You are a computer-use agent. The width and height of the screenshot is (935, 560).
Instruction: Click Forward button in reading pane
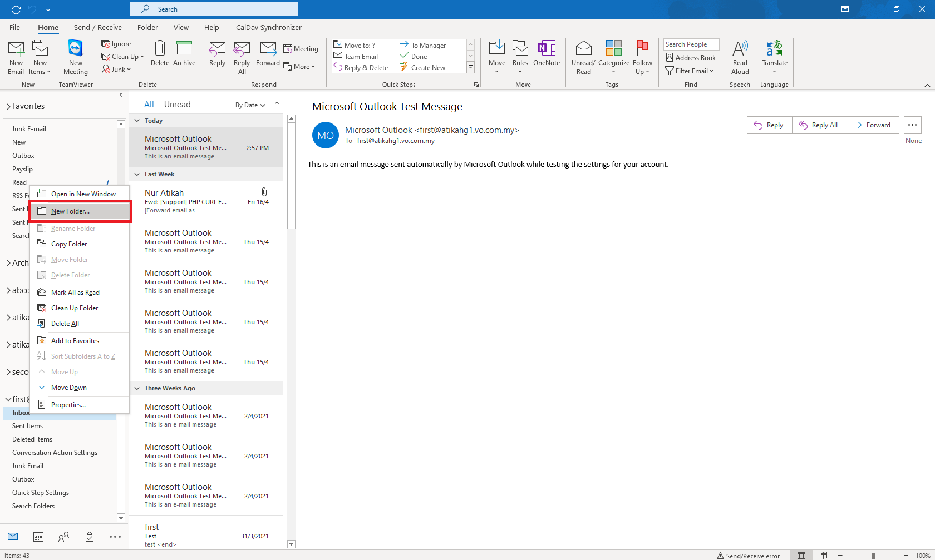pos(872,125)
